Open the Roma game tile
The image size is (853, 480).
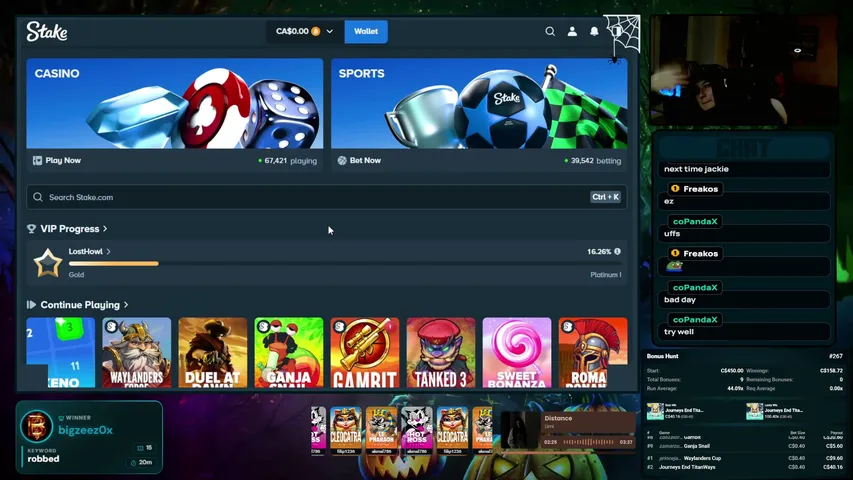tap(593, 353)
